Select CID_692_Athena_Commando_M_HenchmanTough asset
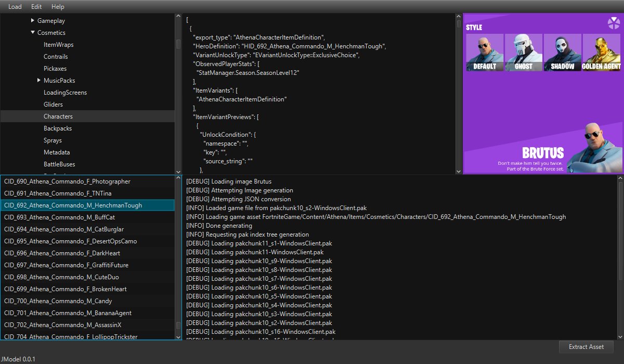The image size is (624, 364). coord(87,205)
